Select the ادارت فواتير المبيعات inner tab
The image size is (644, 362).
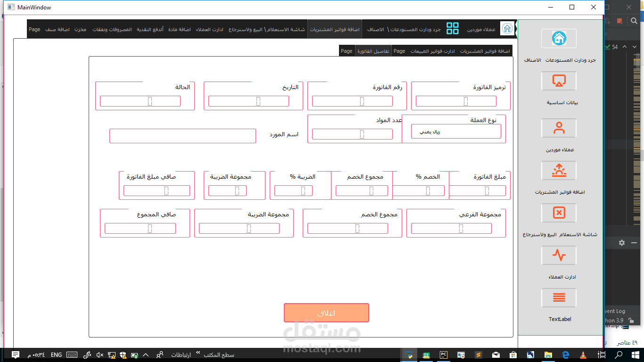pyautogui.click(x=433, y=51)
